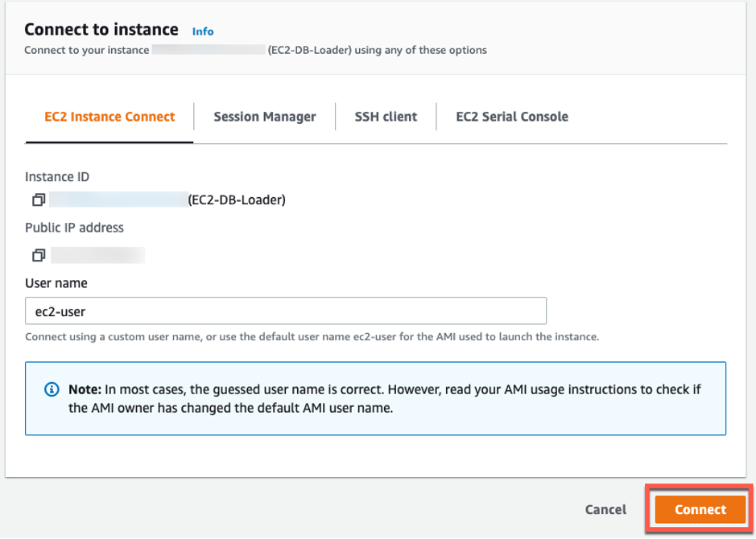Open the Info link beside the heading

[203, 31]
